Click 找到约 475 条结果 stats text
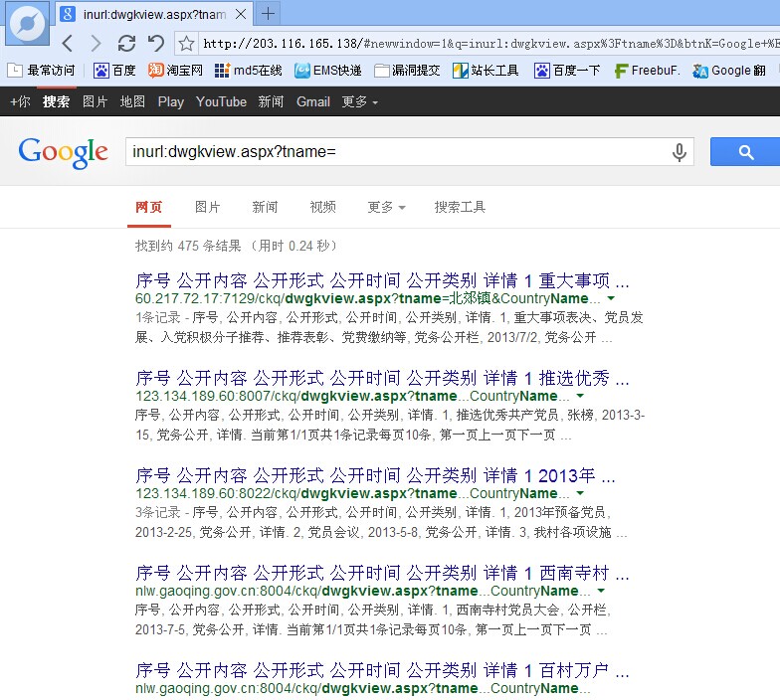This screenshot has width=780, height=700. (x=237, y=246)
